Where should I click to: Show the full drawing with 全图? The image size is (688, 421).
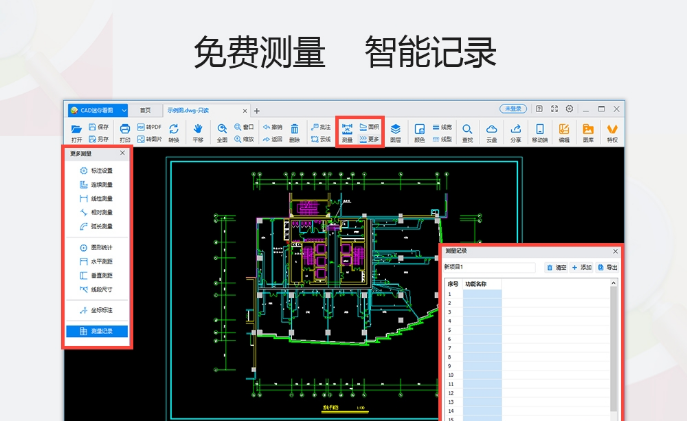click(222, 133)
